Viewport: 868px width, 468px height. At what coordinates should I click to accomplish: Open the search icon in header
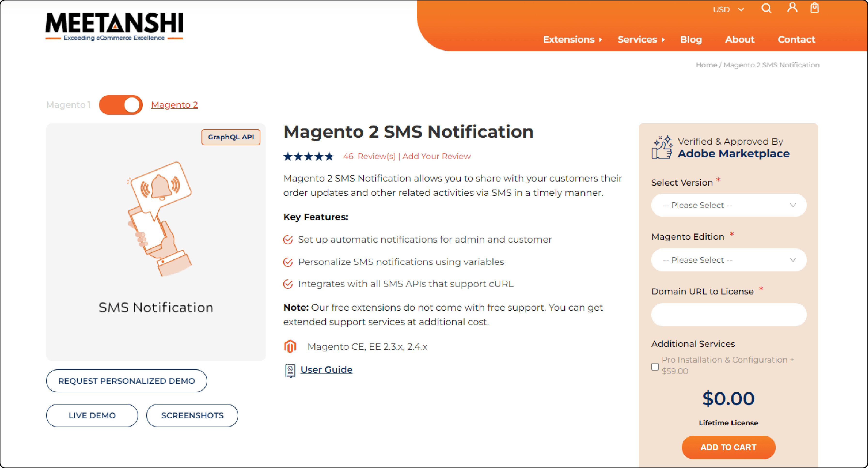point(766,8)
